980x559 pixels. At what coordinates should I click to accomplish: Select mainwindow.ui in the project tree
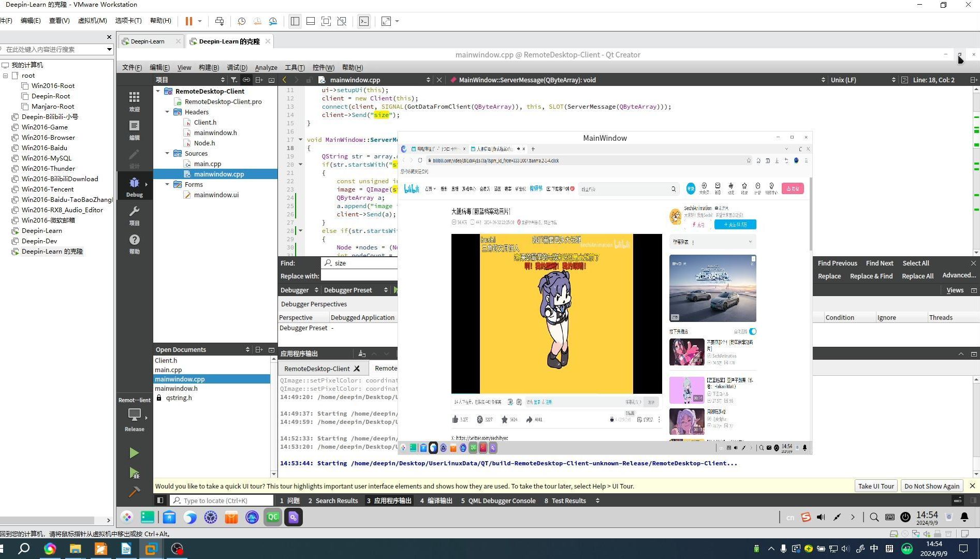[216, 195]
